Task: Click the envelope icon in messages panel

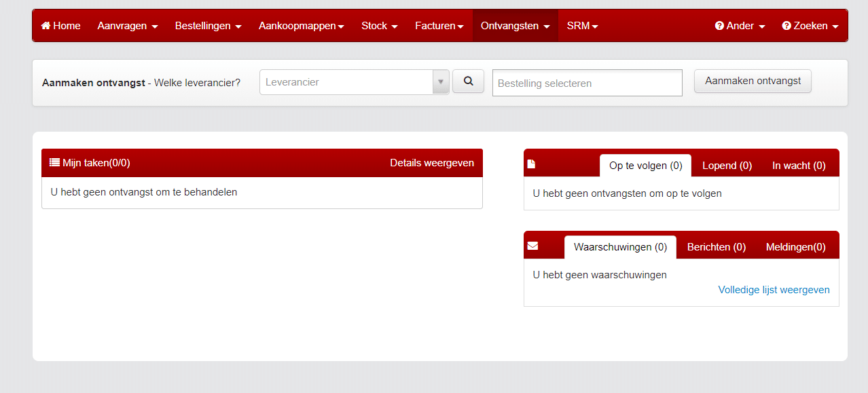Action: 532,246
